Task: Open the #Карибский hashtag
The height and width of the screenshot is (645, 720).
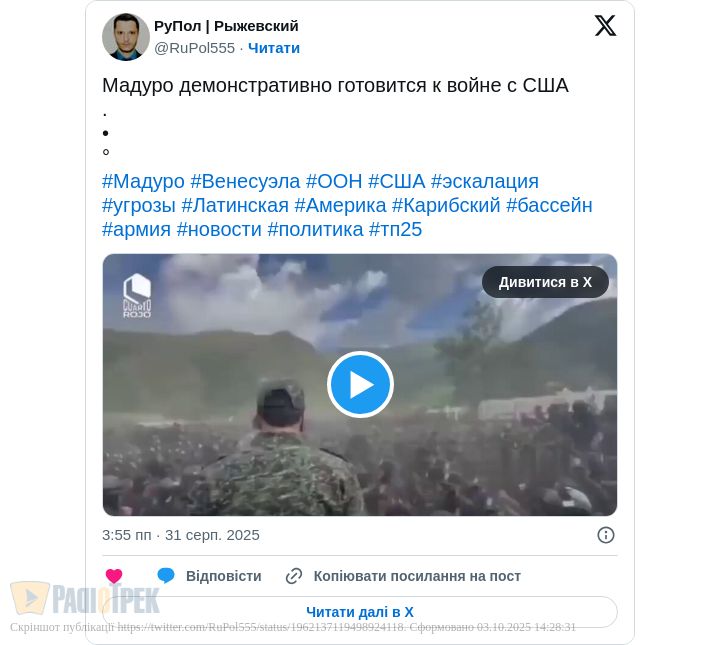Action: (x=446, y=205)
